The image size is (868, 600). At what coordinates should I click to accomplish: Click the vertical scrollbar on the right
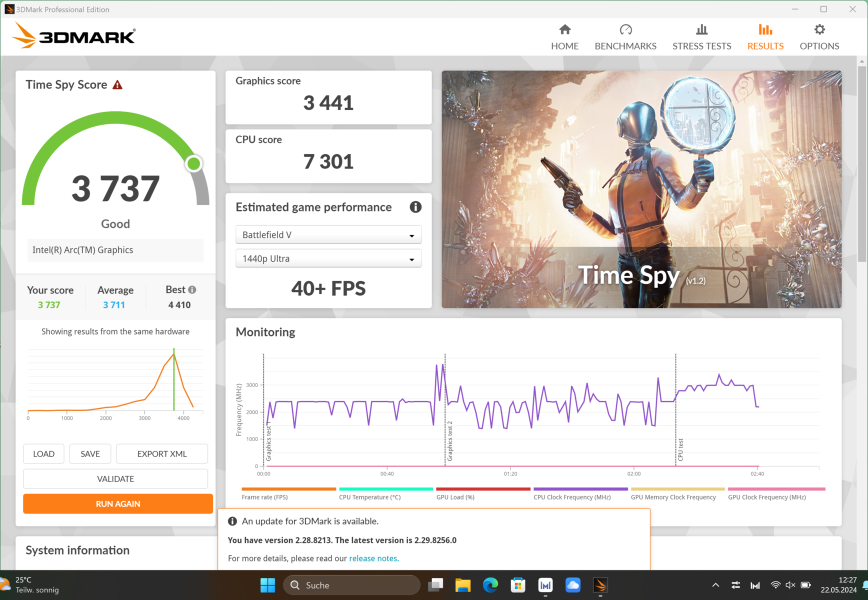pyautogui.click(x=862, y=165)
